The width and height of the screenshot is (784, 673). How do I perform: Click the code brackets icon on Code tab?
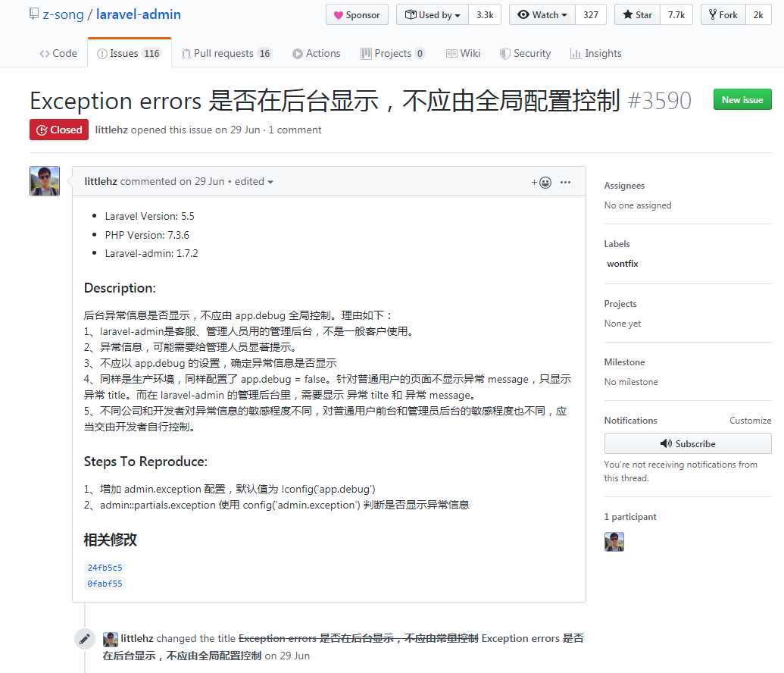click(45, 54)
